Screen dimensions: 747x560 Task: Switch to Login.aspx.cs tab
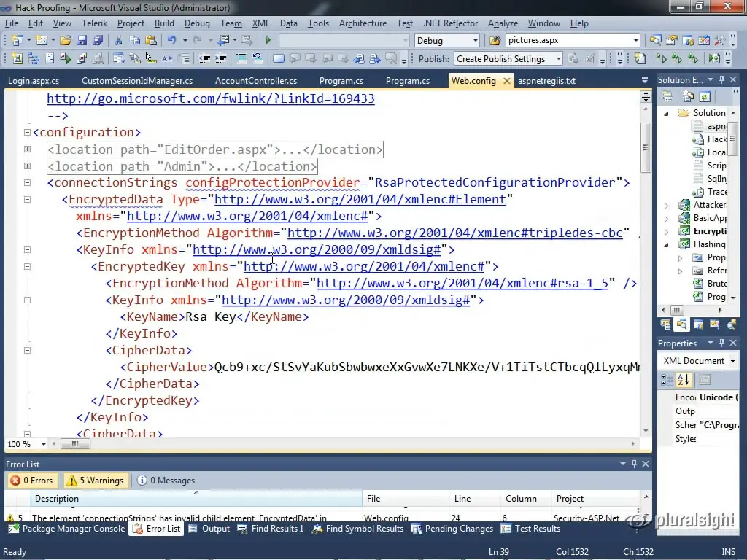(34, 80)
